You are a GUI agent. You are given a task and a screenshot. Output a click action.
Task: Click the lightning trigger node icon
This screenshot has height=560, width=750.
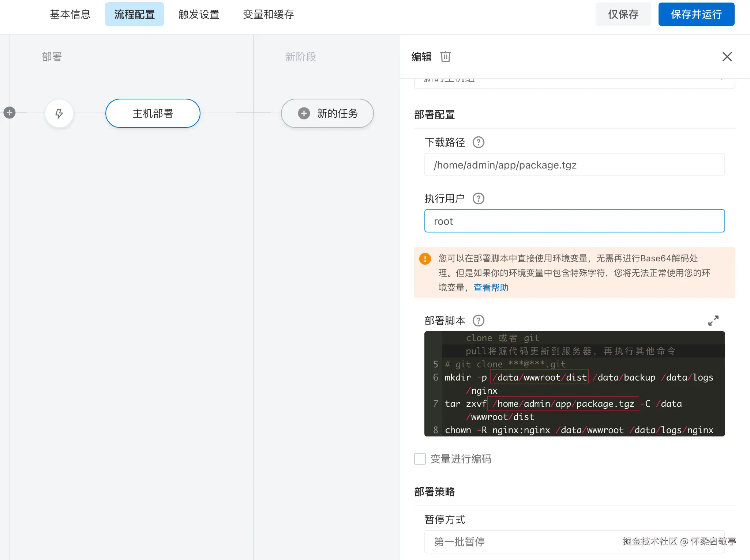click(x=59, y=113)
